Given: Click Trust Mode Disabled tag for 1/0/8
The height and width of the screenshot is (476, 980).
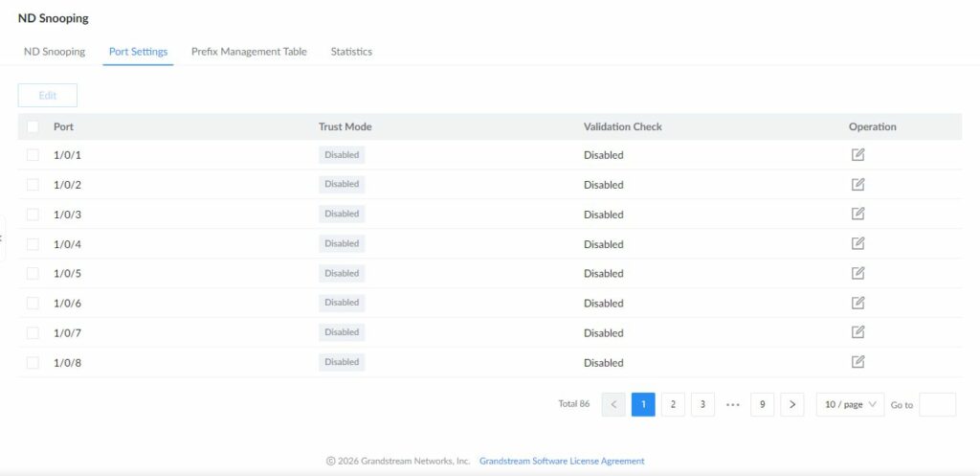Looking at the screenshot, I should tap(342, 361).
